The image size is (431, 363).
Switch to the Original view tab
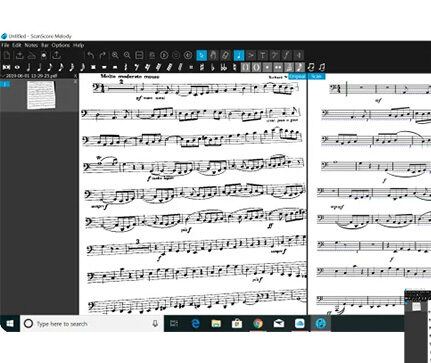tap(297, 76)
